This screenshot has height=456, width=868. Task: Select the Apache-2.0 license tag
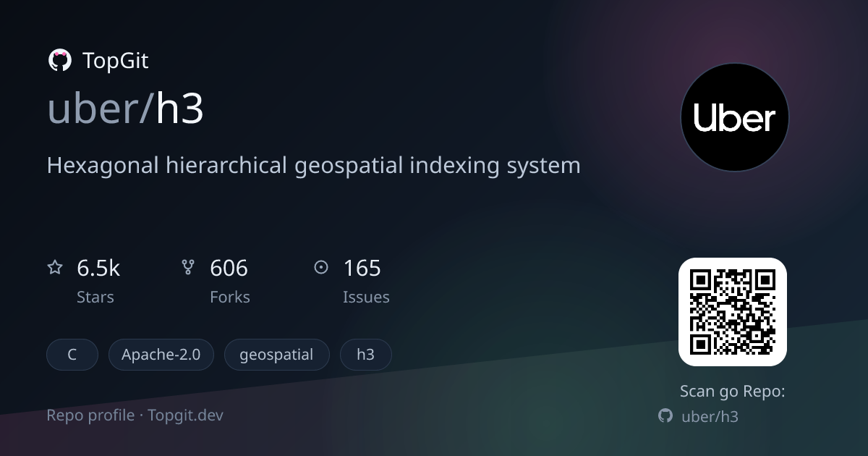[x=161, y=355]
